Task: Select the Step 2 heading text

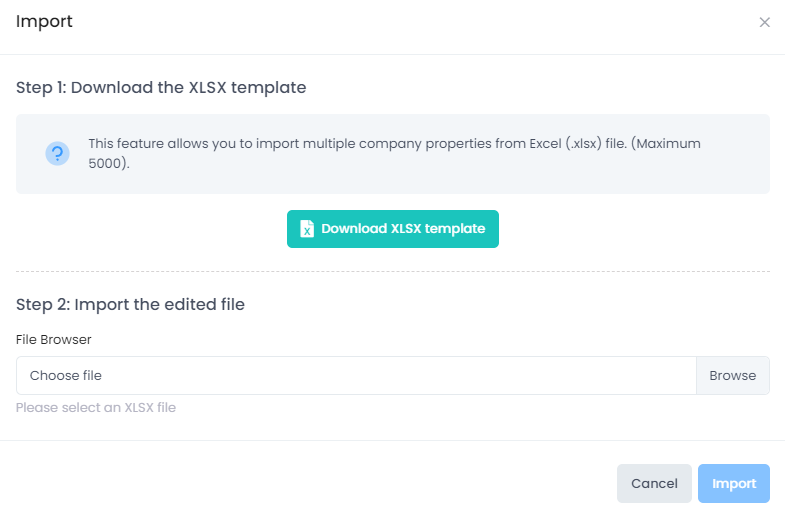Action: [130, 304]
